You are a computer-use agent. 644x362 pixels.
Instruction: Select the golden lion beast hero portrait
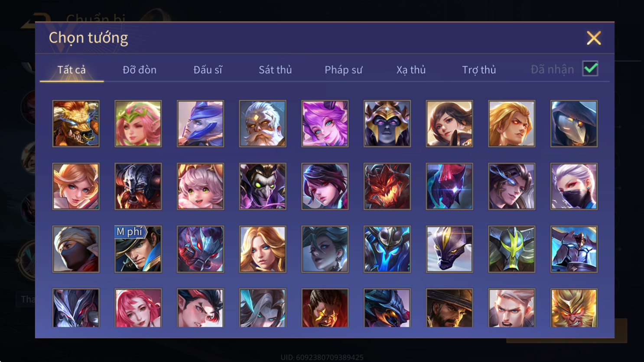[76, 124]
